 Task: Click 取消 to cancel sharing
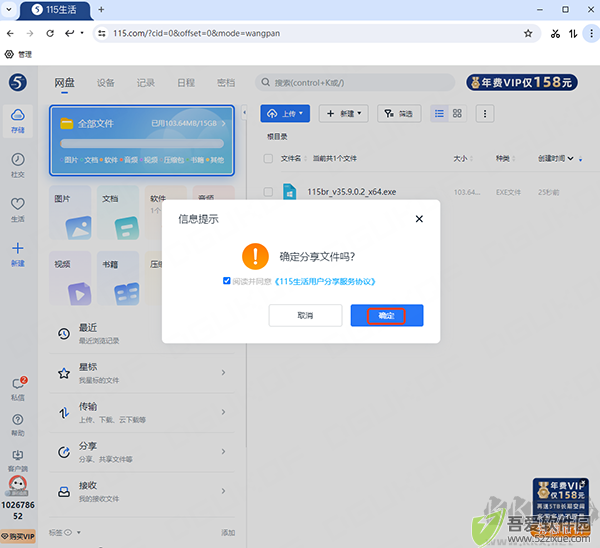305,315
